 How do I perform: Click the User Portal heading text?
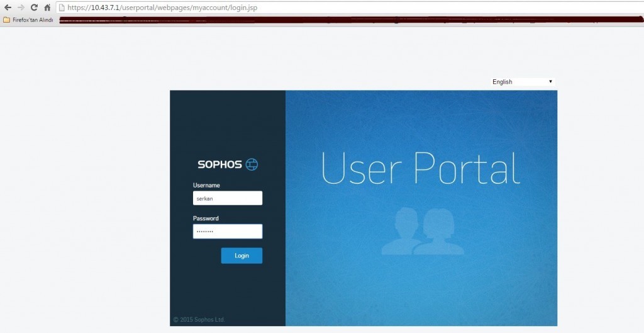[421, 167]
